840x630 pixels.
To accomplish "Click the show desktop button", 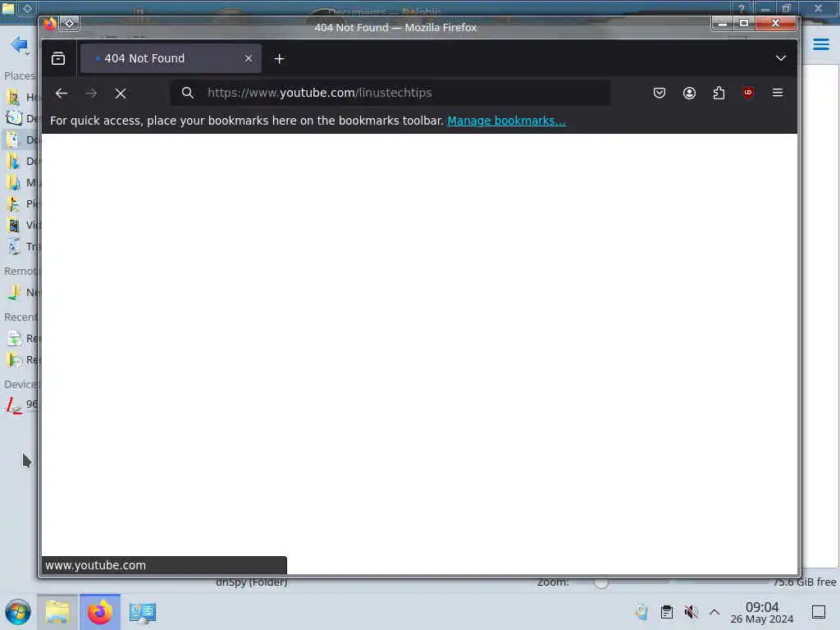I will [819, 612].
